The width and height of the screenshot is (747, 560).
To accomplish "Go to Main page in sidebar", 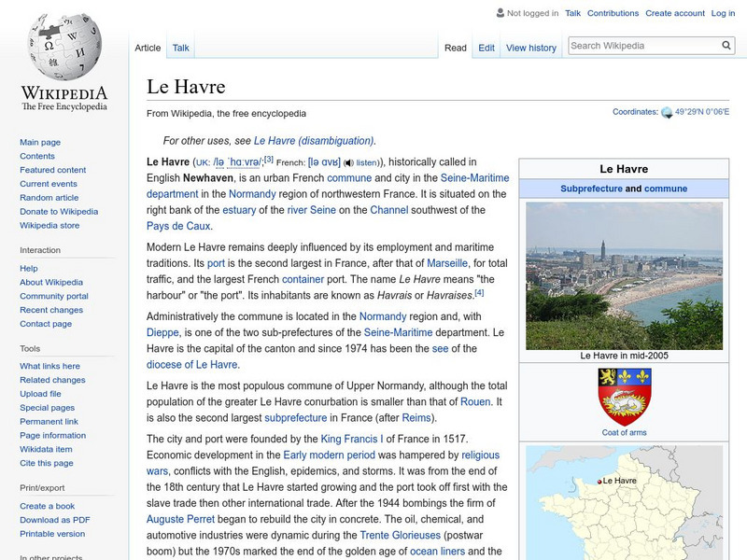I will pos(40,142).
